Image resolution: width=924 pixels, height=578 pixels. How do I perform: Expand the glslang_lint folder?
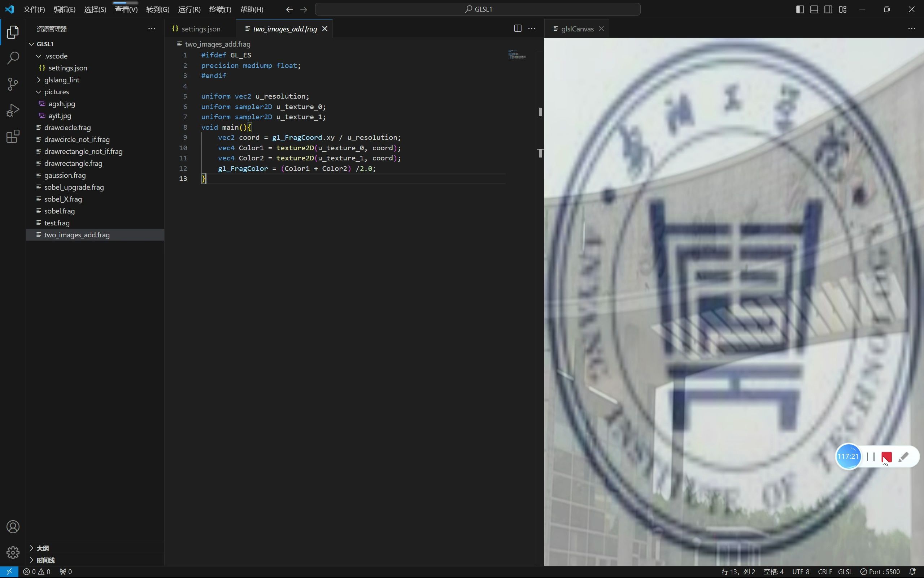[x=95, y=80]
